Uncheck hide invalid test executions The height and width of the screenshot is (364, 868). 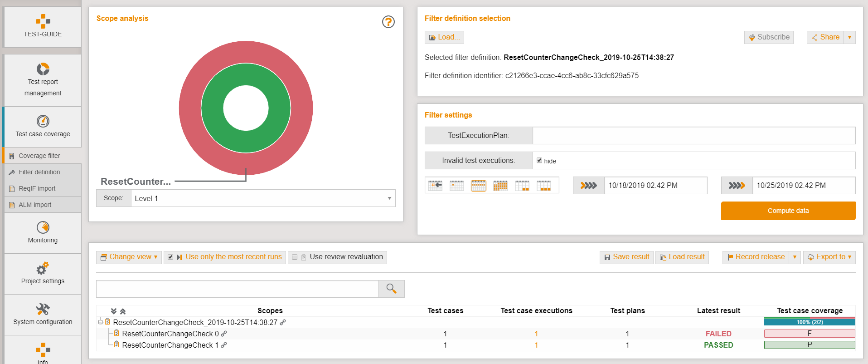coord(539,160)
